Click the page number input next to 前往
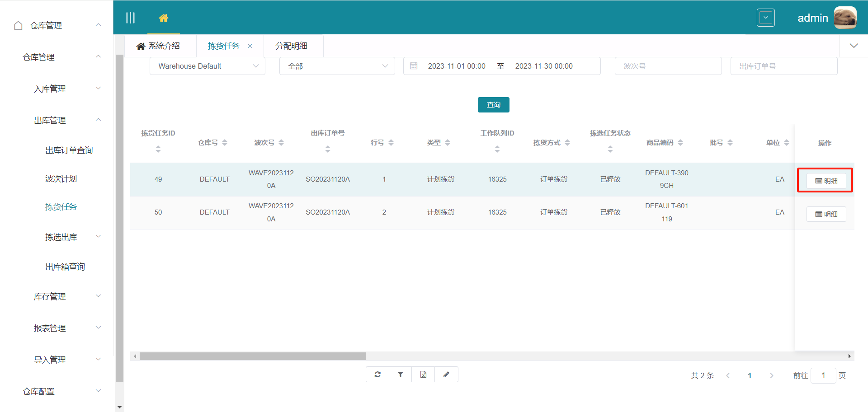 823,375
